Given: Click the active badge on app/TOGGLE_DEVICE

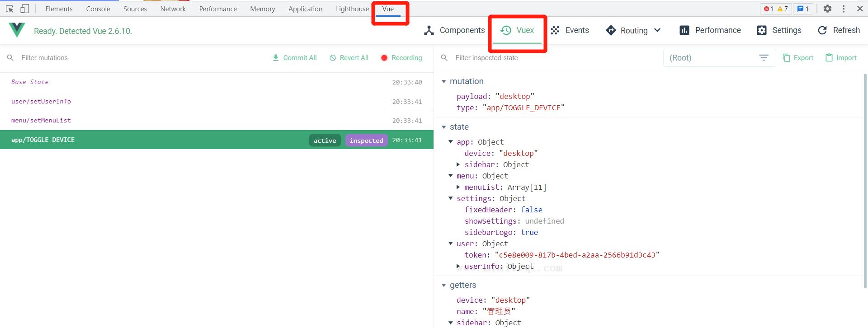Looking at the screenshot, I should click(x=325, y=141).
